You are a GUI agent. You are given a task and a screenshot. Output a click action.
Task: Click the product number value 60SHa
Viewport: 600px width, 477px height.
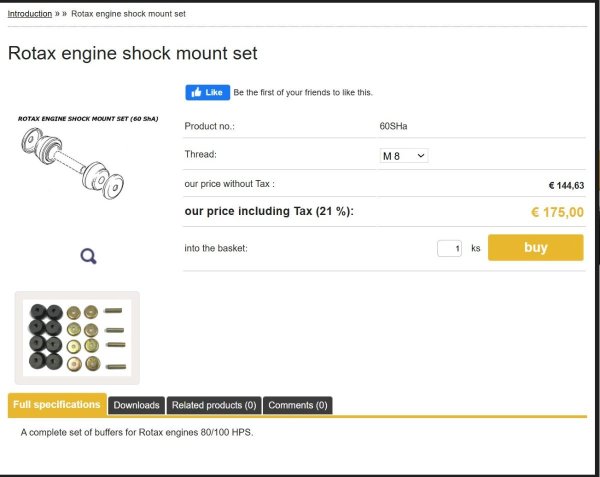(x=393, y=127)
